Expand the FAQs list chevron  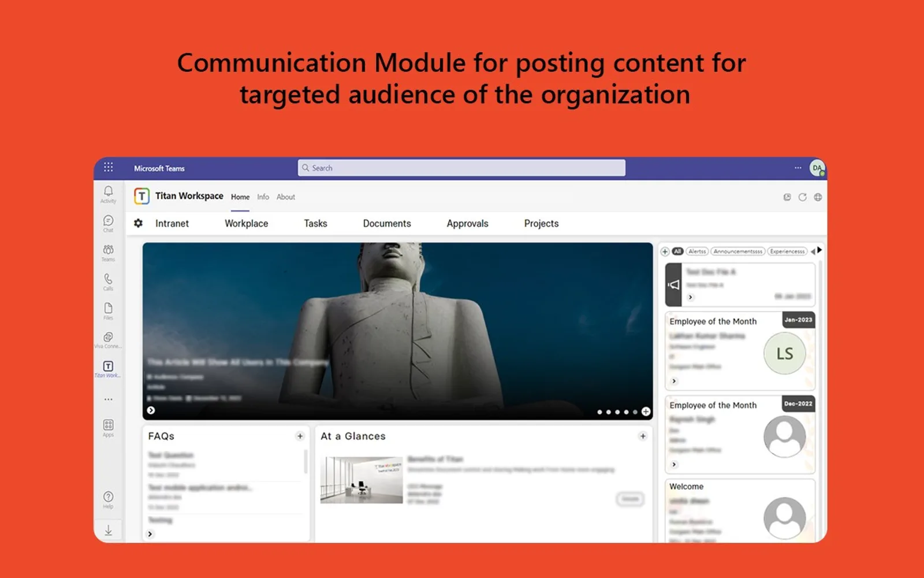[x=150, y=534]
